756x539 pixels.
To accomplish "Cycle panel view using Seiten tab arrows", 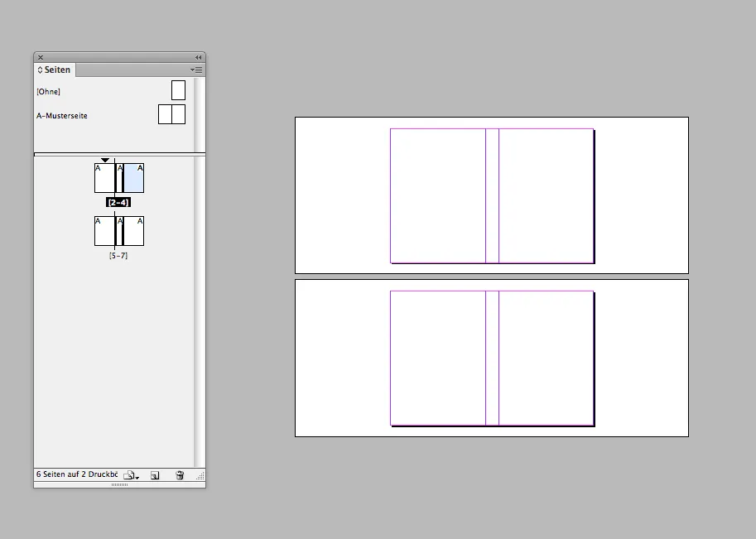I will point(40,70).
